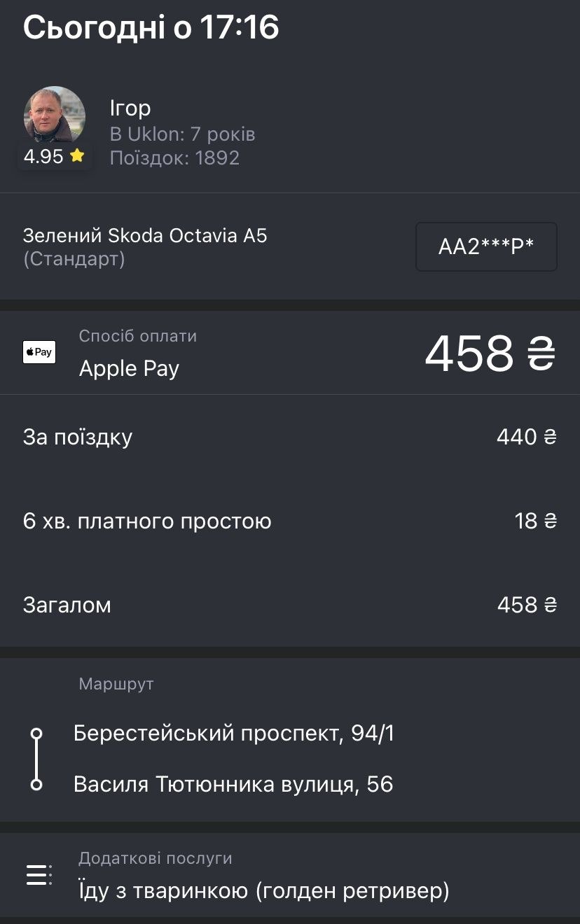The image size is (580, 924).
Task: Click the route line icon
Action: pyautogui.click(x=37, y=759)
